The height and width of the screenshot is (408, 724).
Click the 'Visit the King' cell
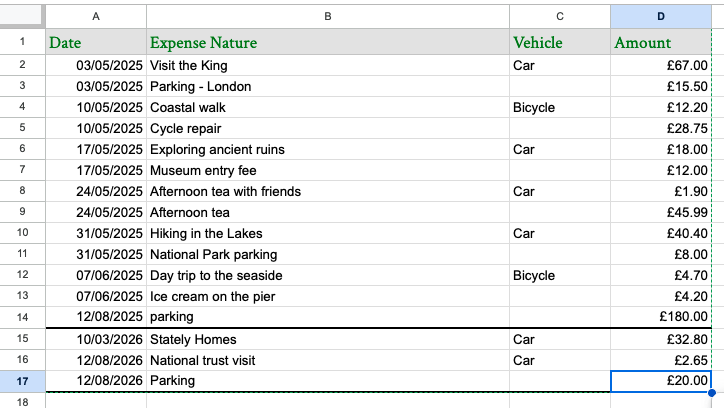pyautogui.click(x=327, y=65)
